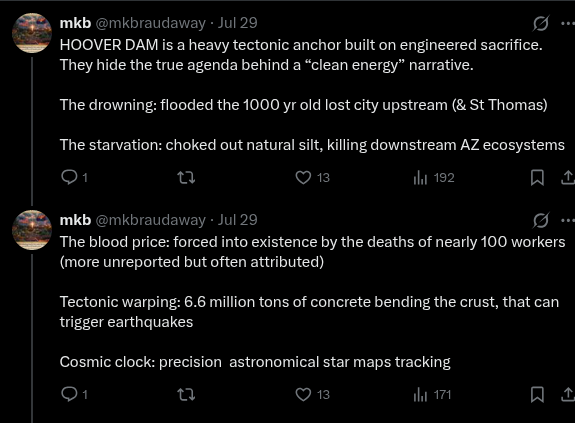This screenshot has width=575, height=423.
Task: Repost the blood price tweet
Action: [186, 395]
